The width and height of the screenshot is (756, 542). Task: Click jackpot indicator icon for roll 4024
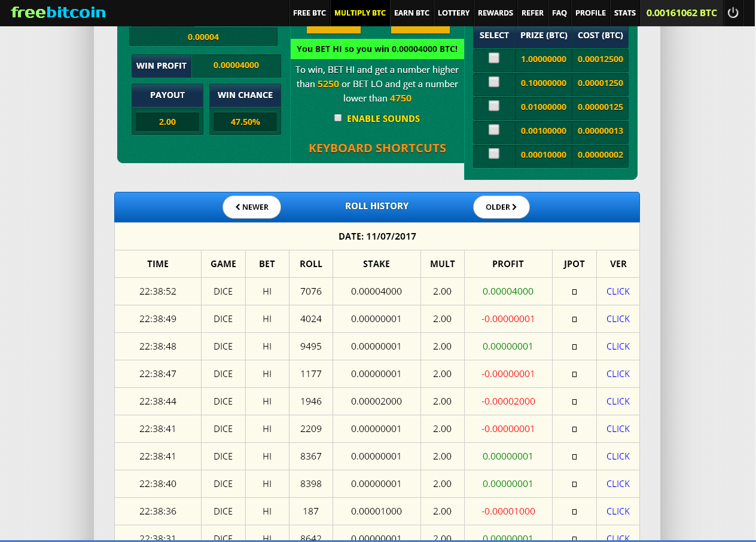click(574, 320)
